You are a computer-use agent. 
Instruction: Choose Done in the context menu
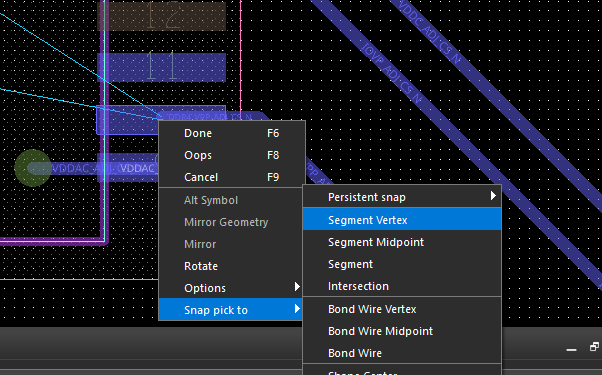[x=232, y=133]
